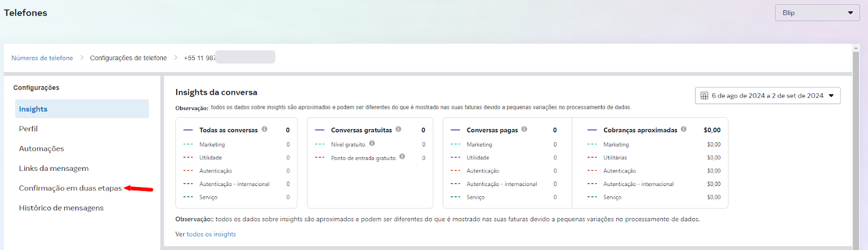The image size is (868, 250).
Task: Open the todos os insights link
Action: coord(211,234)
